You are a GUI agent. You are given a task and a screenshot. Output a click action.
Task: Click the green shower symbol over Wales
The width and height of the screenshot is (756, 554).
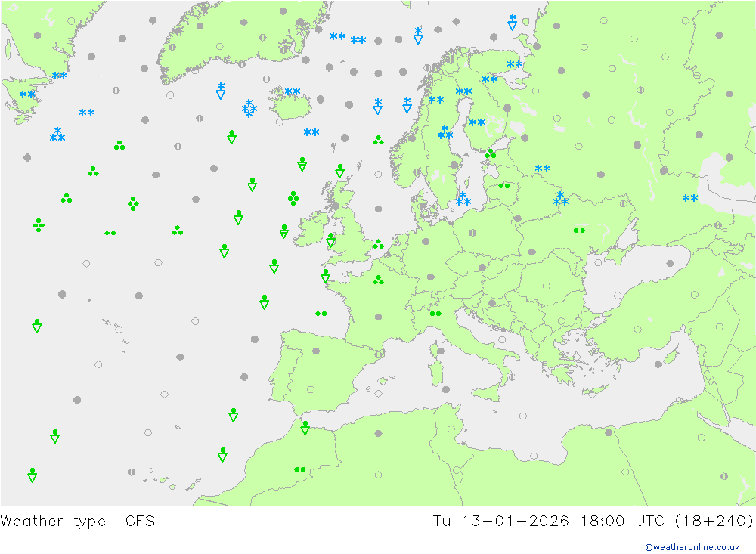pyautogui.click(x=330, y=240)
